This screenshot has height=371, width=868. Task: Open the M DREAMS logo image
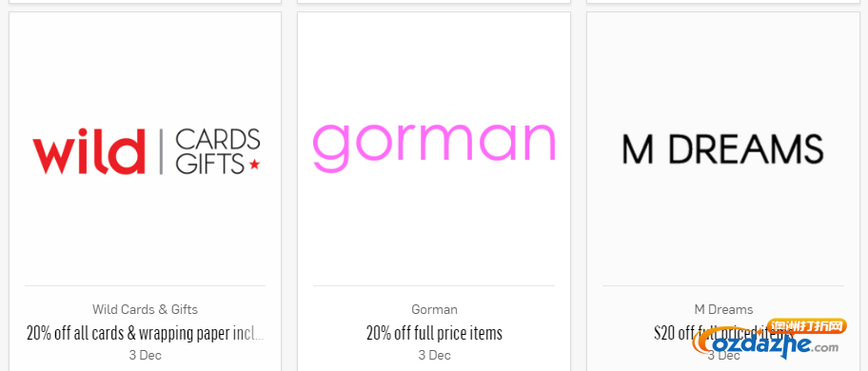(x=723, y=150)
